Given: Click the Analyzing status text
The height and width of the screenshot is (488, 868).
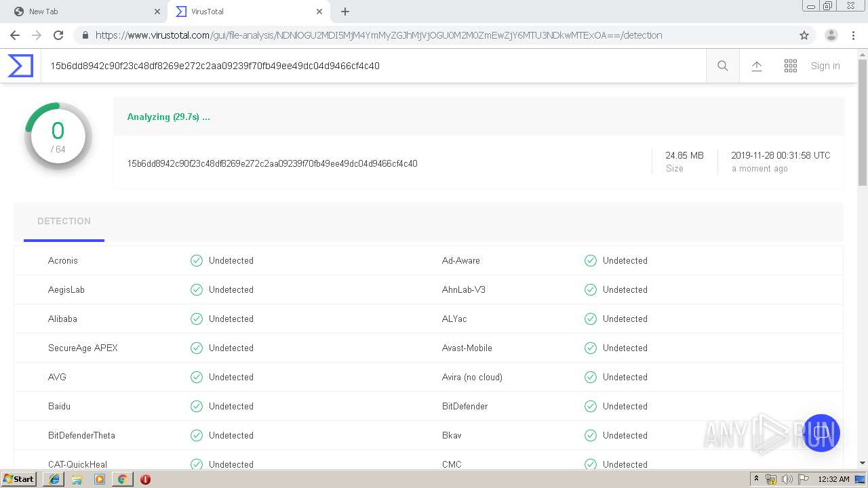Looking at the screenshot, I should 168,117.
